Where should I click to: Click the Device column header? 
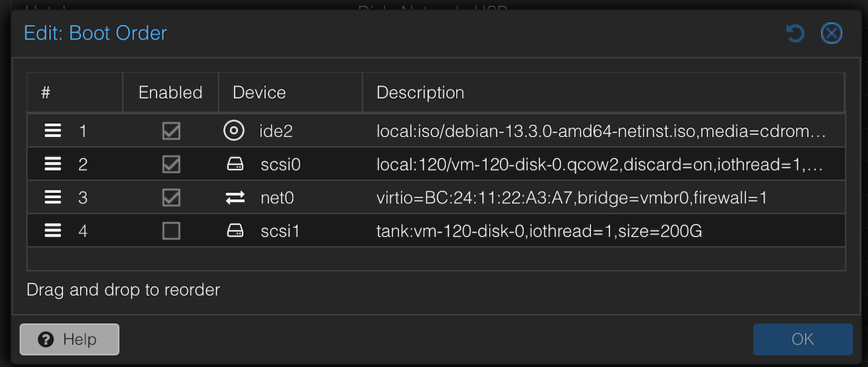coord(259,93)
